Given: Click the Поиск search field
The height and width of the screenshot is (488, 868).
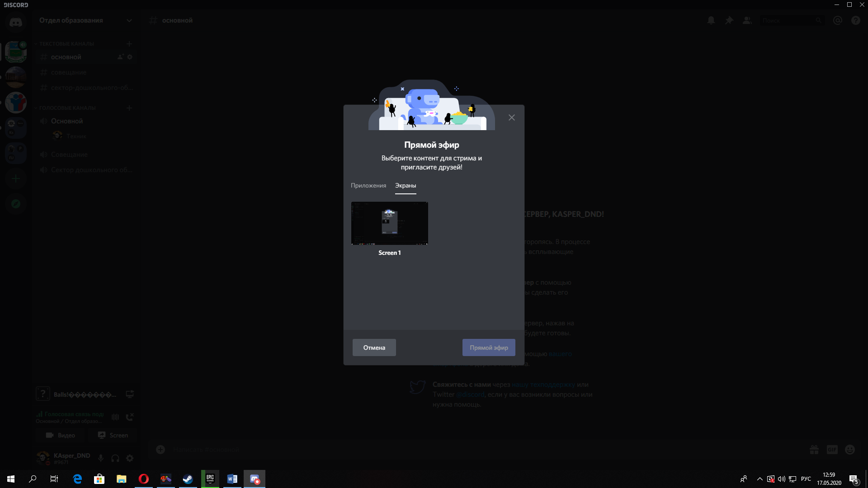Looking at the screenshot, I should 792,20.
